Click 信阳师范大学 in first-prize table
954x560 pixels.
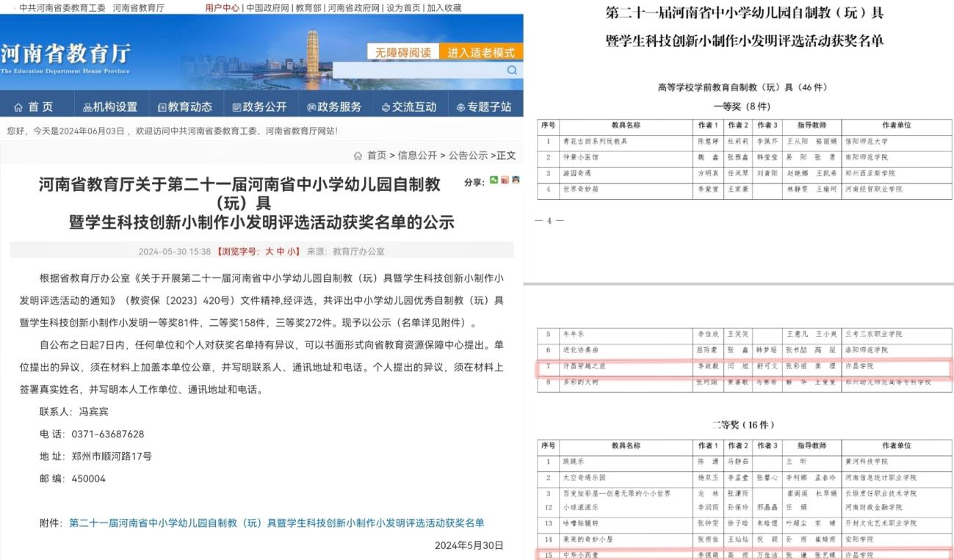(x=867, y=142)
